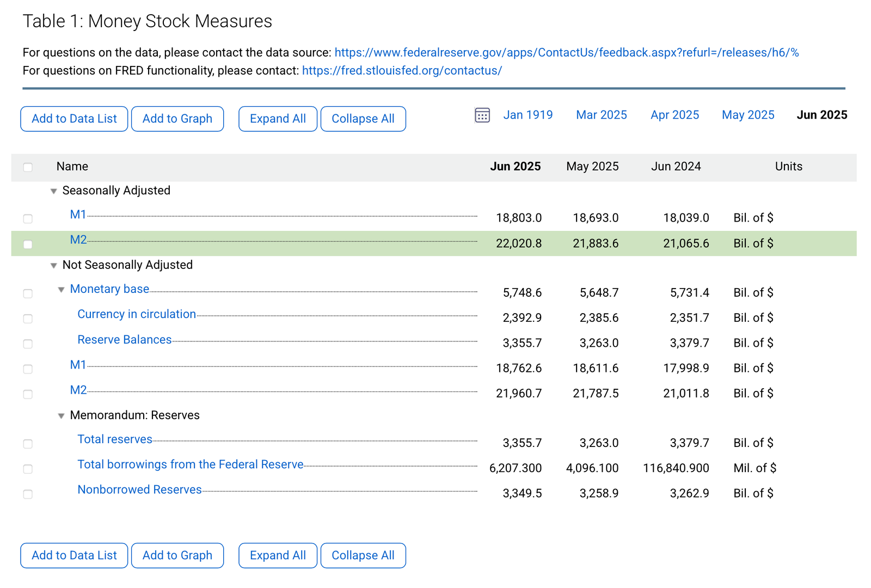Go to the Mar 2025 release date
Screen dimensions: 871x588
(601, 115)
